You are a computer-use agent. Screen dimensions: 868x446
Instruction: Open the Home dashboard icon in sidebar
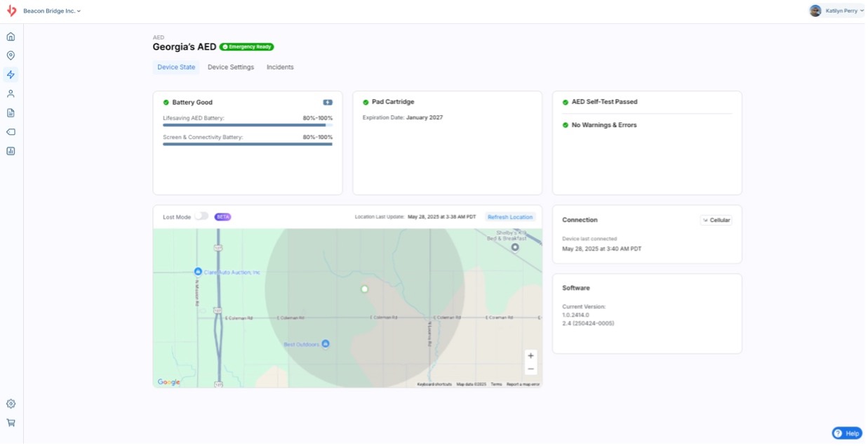pyautogui.click(x=11, y=37)
